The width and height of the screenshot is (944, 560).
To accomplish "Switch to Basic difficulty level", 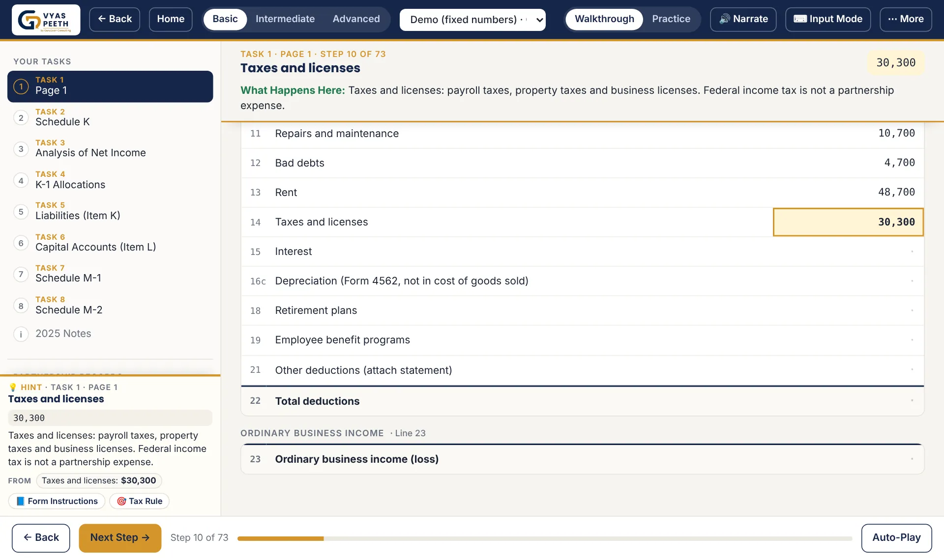I will tap(225, 19).
